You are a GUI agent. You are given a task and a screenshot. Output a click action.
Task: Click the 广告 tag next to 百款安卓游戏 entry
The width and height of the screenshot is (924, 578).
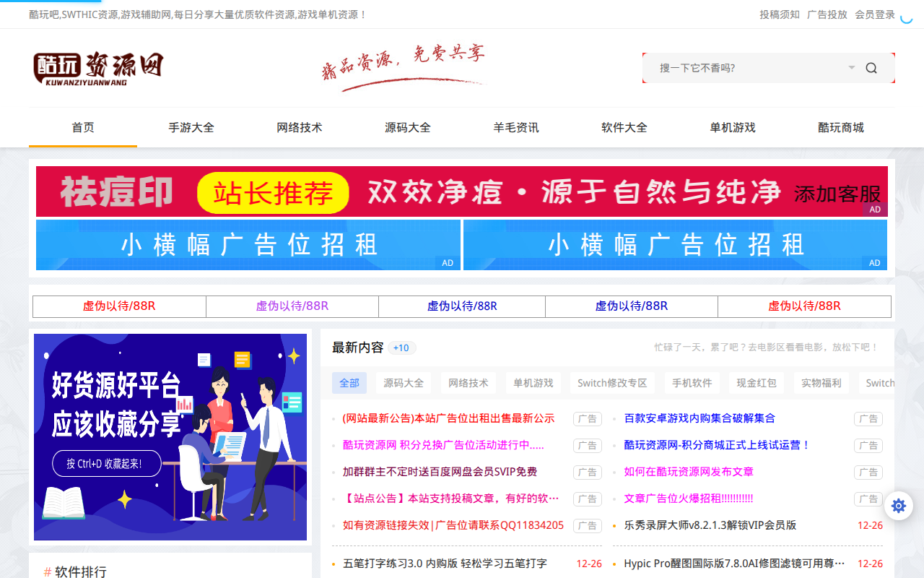[868, 418]
